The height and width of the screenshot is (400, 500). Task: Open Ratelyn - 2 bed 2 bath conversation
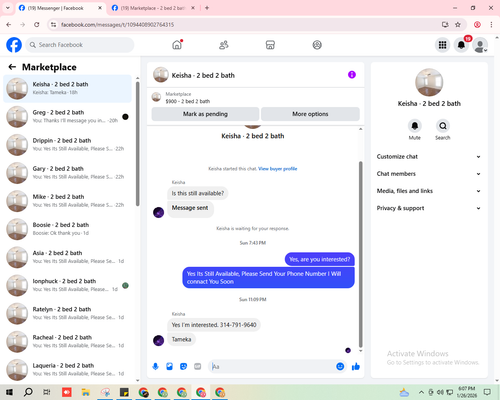[67, 313]
